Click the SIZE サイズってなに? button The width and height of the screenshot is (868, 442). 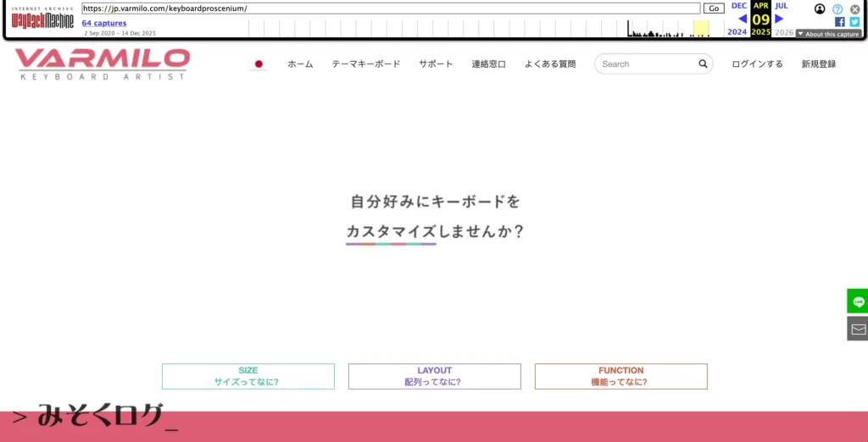[x=248, y=377]
